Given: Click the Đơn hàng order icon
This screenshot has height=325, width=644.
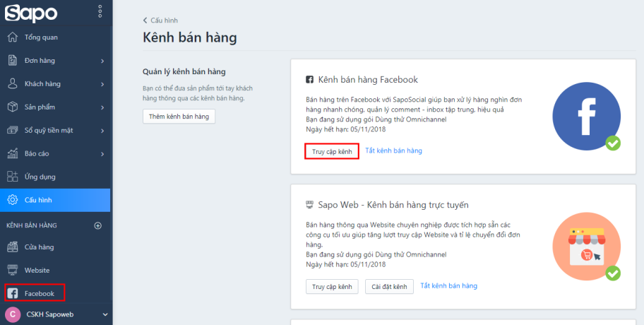Looking at the screenshot, I should (x=13, y=60).
